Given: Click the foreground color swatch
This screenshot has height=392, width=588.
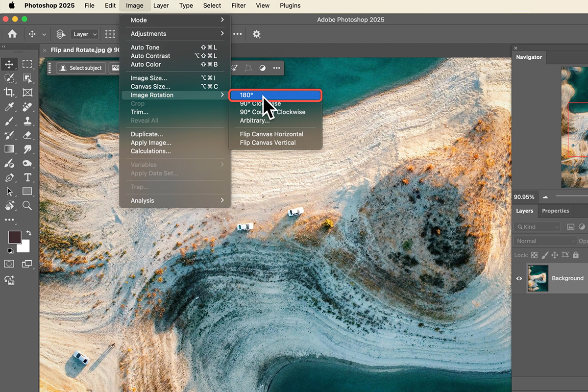Looking at the screenshot, I should [x=15, y=237].
